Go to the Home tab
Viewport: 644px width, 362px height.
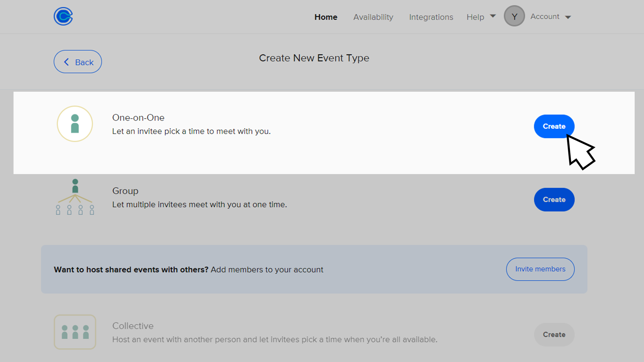tap(326, 17)
